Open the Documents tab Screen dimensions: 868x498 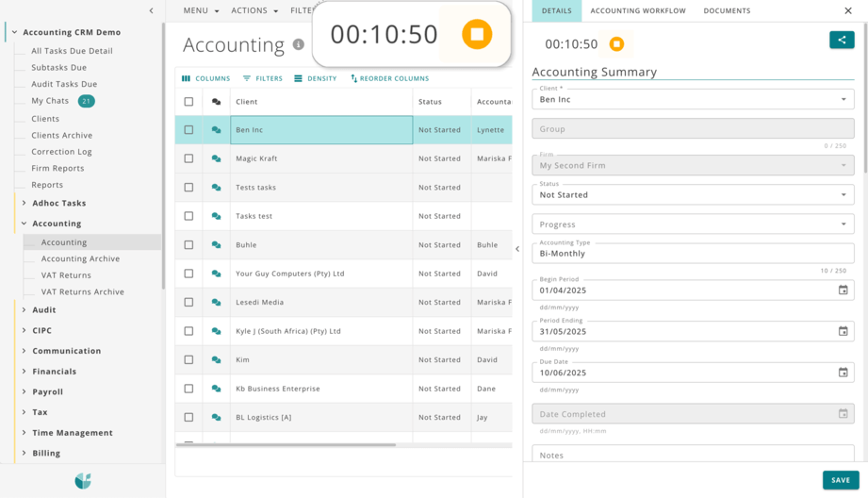click(x=727, y=11)
